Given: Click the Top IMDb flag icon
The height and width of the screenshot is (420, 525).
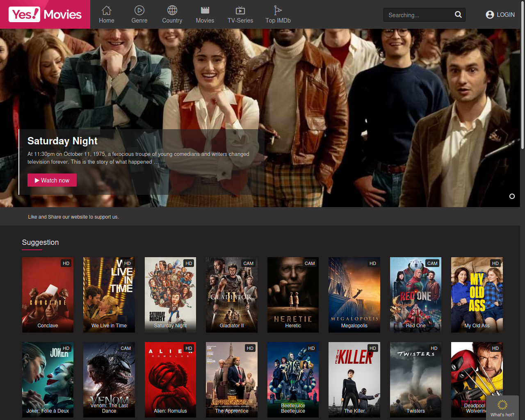Looking at the screenshot, I should (278, 10).
